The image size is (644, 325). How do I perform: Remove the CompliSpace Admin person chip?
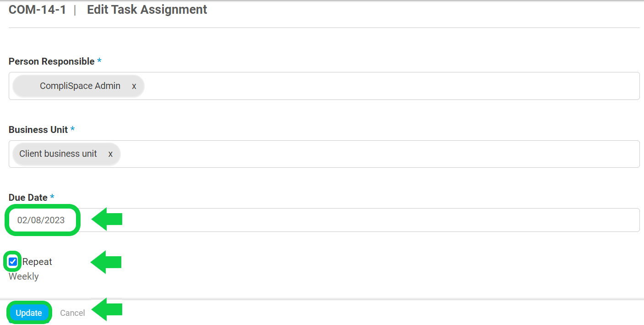pos(134,86)
